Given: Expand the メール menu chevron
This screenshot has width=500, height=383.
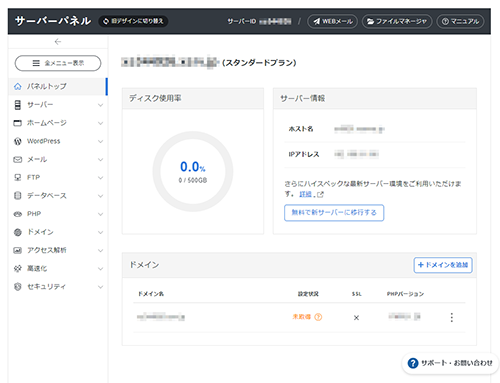Looking at the screenshot, I should click(100, 160).
